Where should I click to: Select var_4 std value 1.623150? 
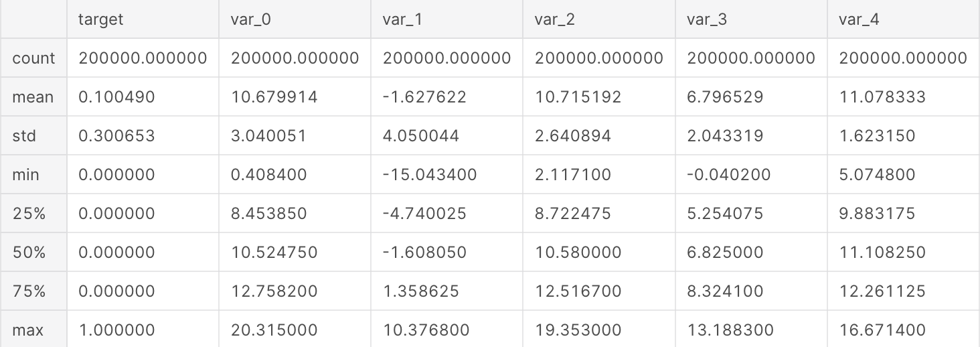[877, 136]
